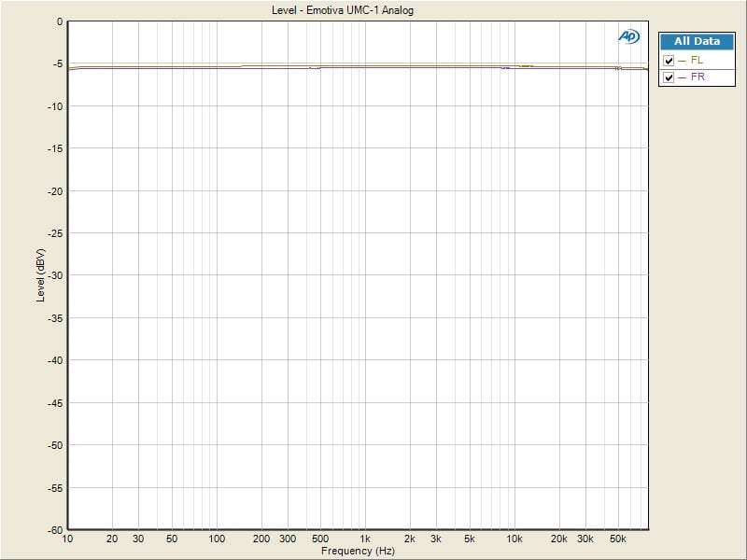Select the FL label in the legend

[697, 61]
